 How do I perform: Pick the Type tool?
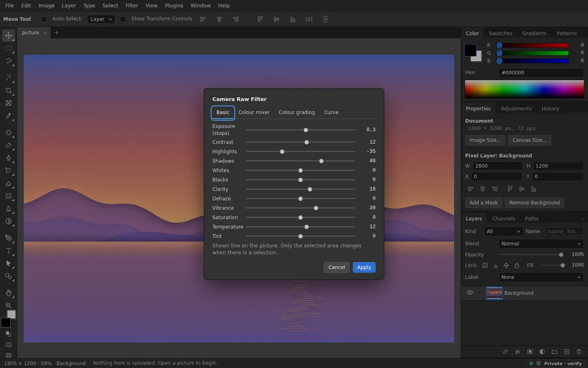coord(9,251)
